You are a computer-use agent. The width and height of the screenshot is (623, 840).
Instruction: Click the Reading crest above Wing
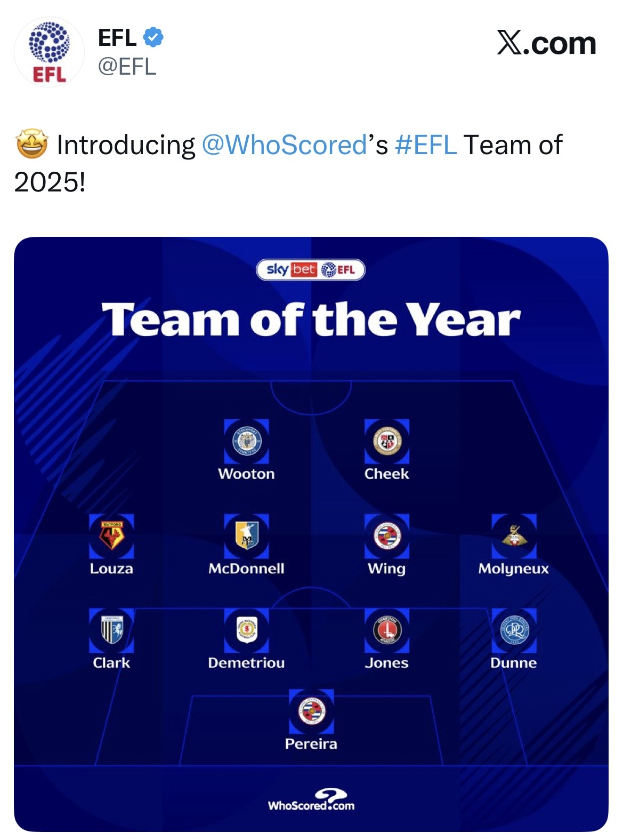tap(387, 536)
